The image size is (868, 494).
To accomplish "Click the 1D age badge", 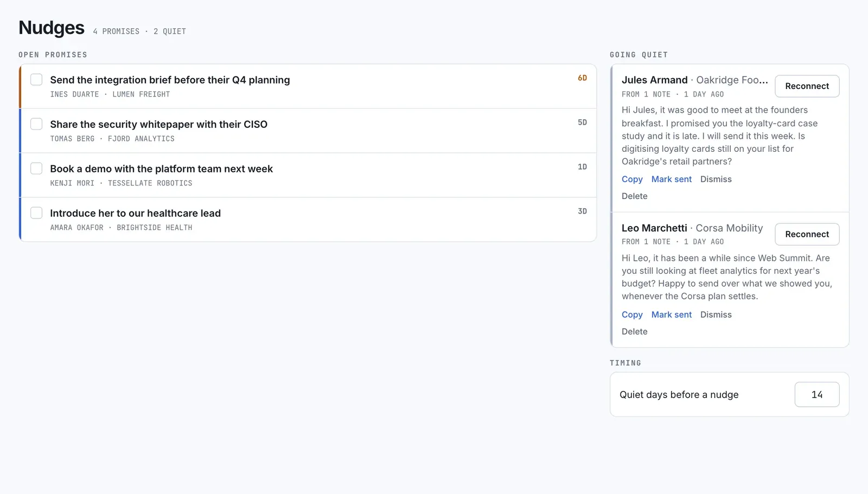I will coord(582,167).
